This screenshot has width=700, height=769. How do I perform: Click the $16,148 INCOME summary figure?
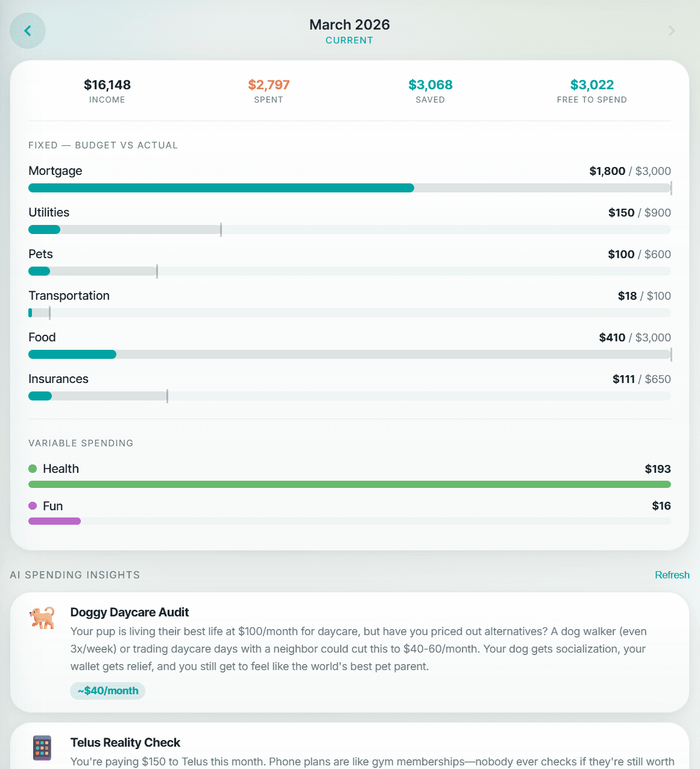tap(107, 85)
